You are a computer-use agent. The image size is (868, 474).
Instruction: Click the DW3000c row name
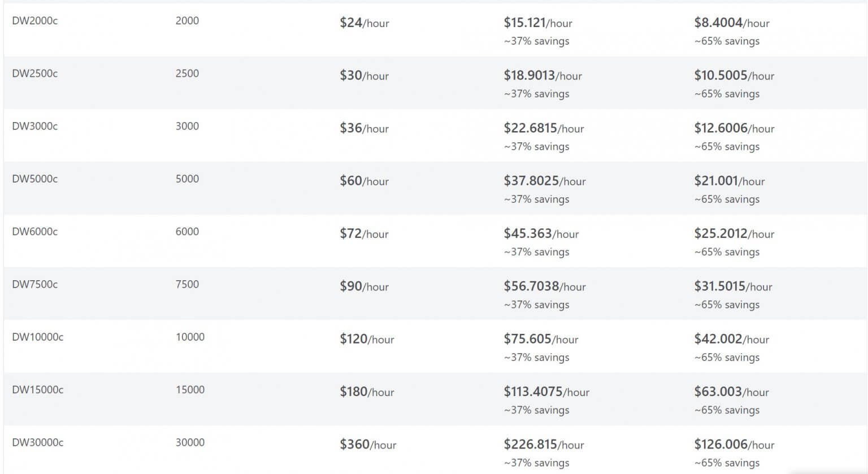tap(34, 126)
